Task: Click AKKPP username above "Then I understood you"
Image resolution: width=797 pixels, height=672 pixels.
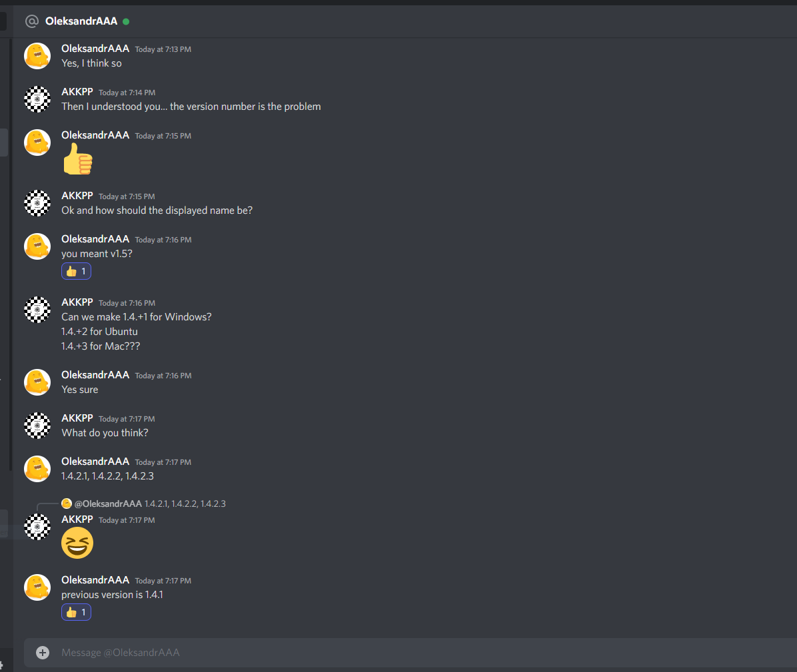Action: [77, 92]
